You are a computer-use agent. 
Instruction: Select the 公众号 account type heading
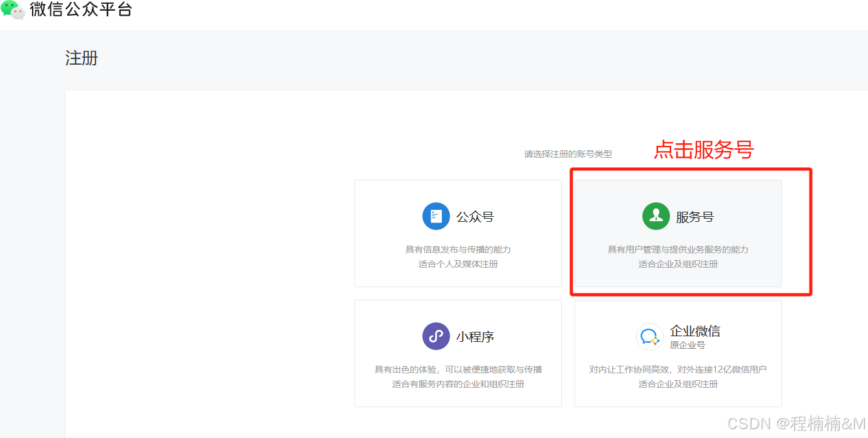pos(475,217)
